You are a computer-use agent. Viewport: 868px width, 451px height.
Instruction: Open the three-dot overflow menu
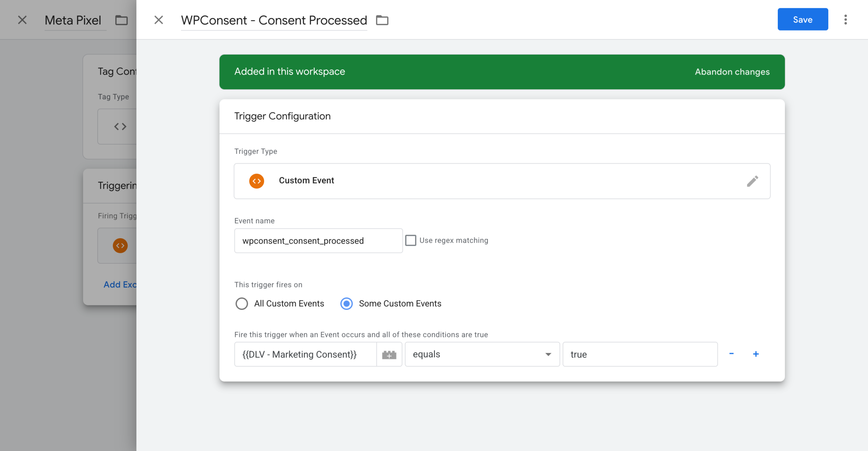click(x=845, y=20)
